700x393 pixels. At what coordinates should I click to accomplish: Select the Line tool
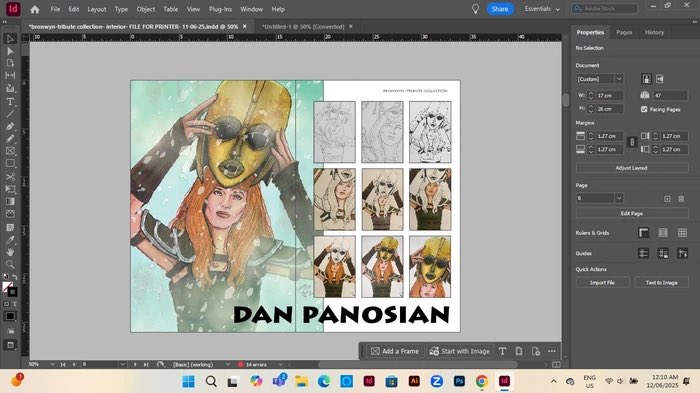tap(10, 114)
